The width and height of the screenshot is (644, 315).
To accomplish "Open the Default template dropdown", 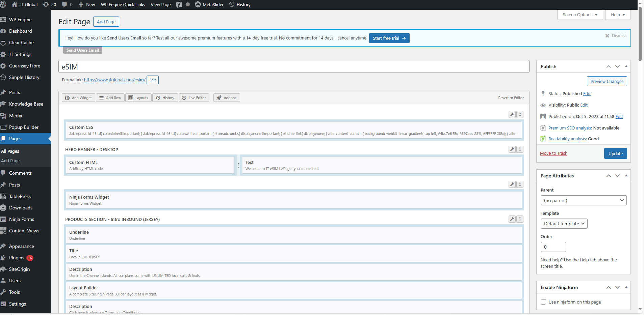I will click(x=564, y=224).
